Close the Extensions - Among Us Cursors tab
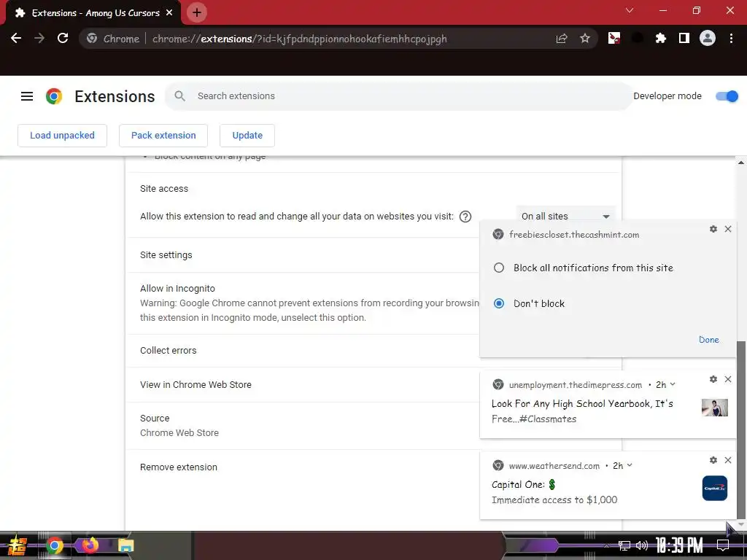This screenshot has width=747, height=560. click(x=169, y=13)
